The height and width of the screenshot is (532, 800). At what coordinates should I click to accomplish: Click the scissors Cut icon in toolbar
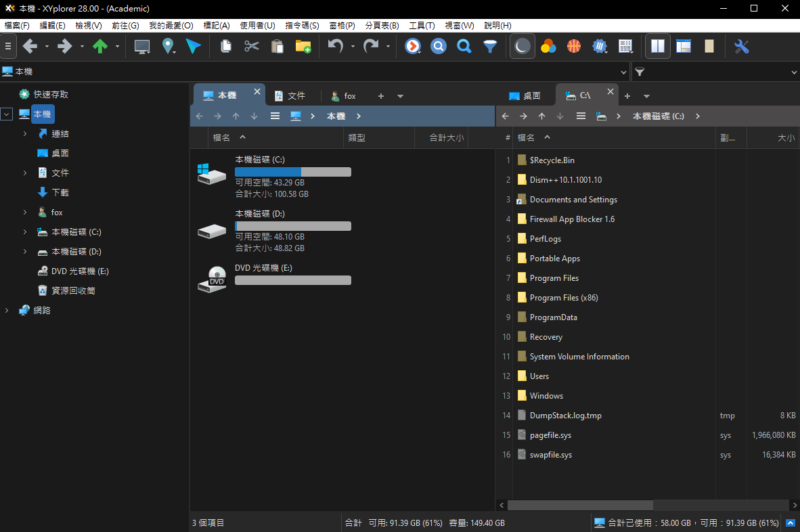click(x=252, y=47)
